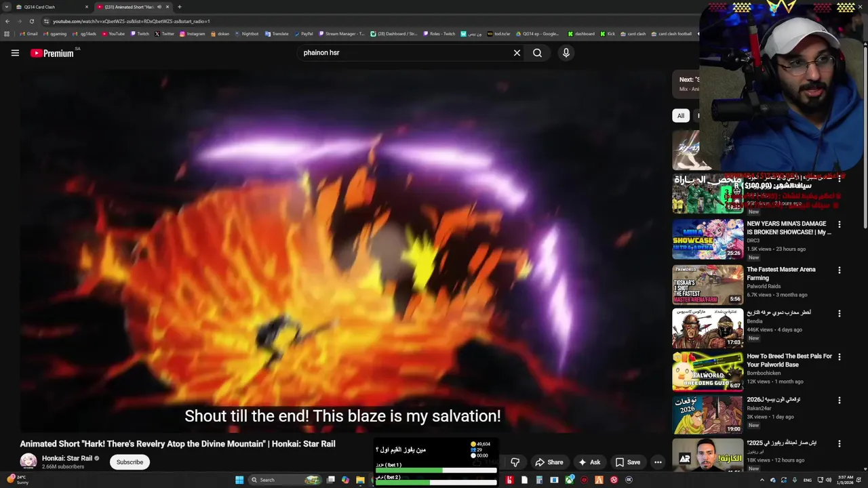The height and width of the screenshot is (488, 868).
Task: Open the Twitch bookmark
Action: point(140,34)
